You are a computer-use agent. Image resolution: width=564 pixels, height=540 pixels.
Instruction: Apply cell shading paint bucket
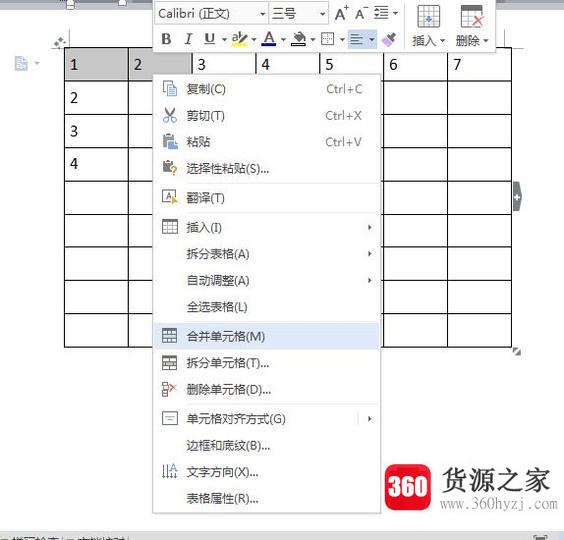coord(299,39)
